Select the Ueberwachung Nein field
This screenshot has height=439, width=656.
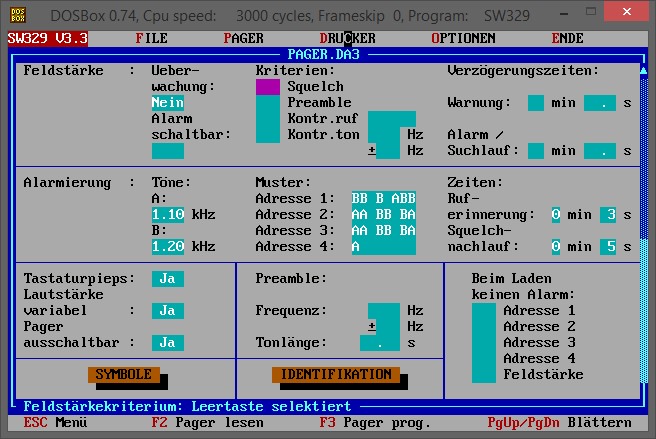pos(167,103)
